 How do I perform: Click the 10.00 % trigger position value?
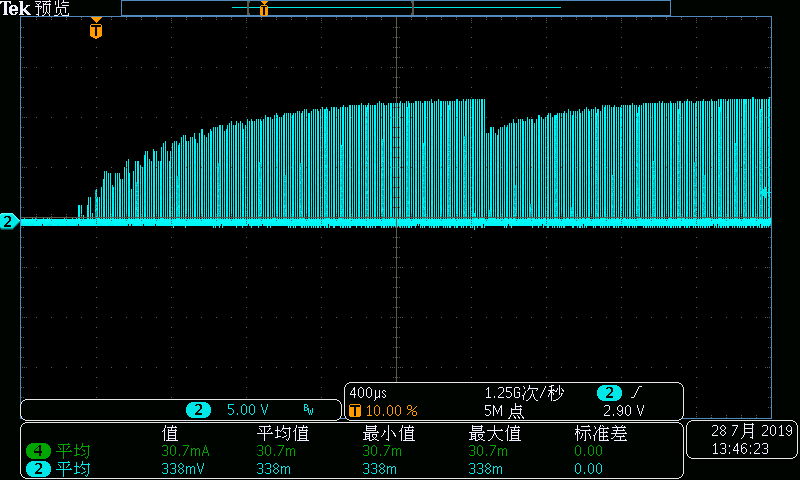391,411
